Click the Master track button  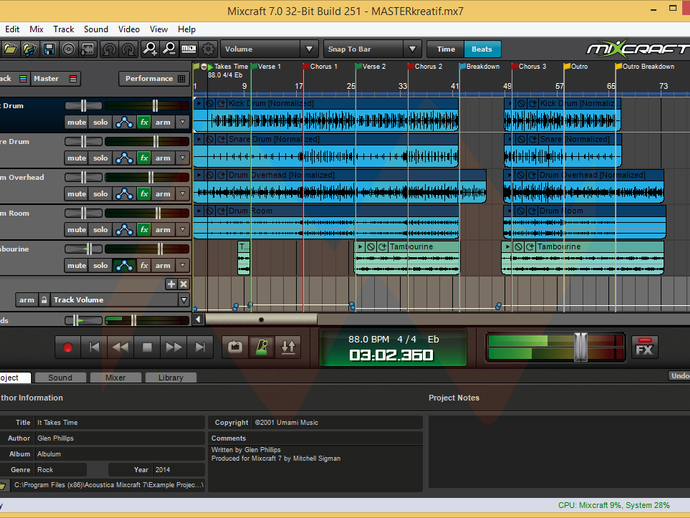[55, 79]
